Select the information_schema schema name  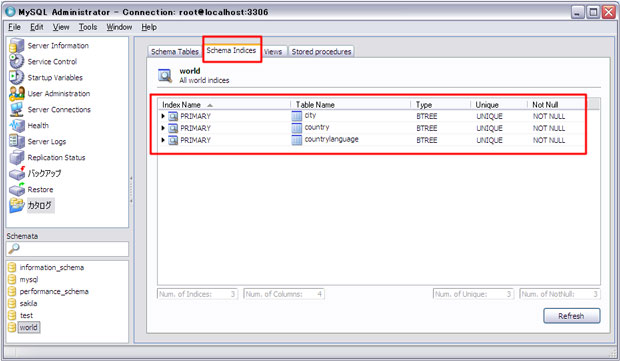click(x=52, y=267)
